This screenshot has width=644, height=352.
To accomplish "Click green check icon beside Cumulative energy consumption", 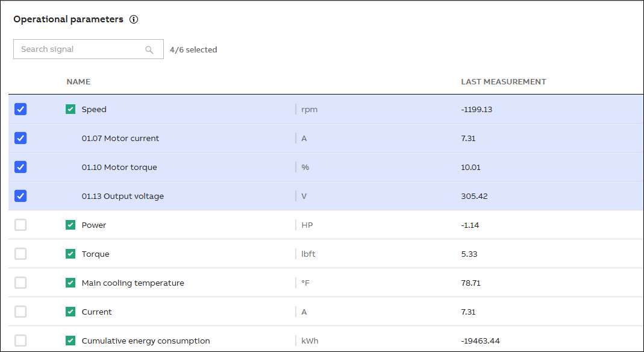I will coord(70,341).
